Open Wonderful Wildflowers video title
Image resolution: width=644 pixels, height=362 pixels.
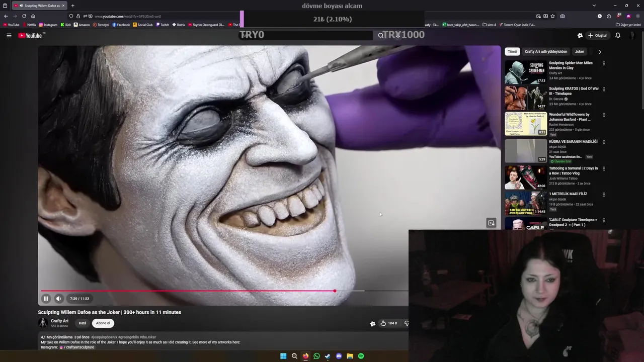(569, 117)
